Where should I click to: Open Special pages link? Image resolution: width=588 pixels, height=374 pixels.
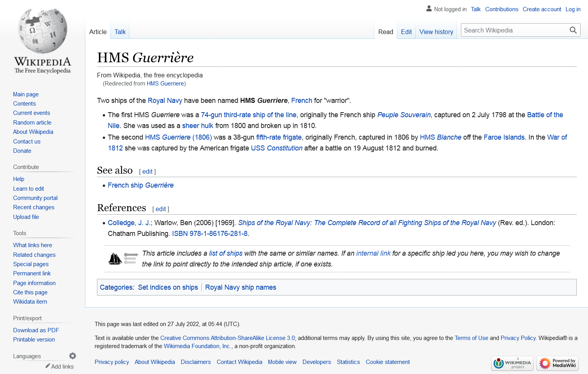(x=31, y=264)
